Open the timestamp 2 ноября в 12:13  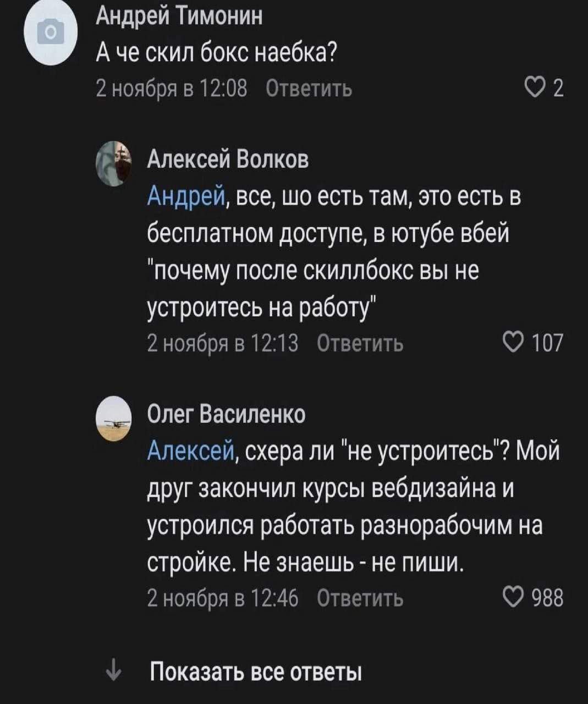click(x=223, y=344)
